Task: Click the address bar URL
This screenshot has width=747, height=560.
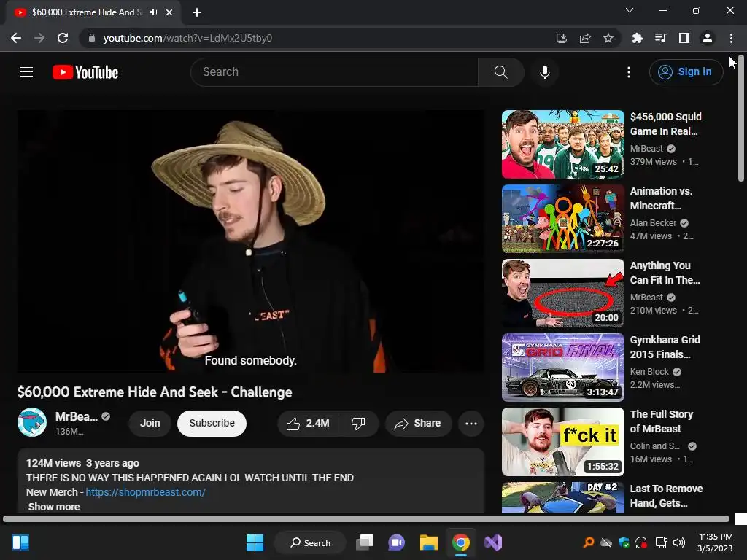Action: [x=187, y=38]
